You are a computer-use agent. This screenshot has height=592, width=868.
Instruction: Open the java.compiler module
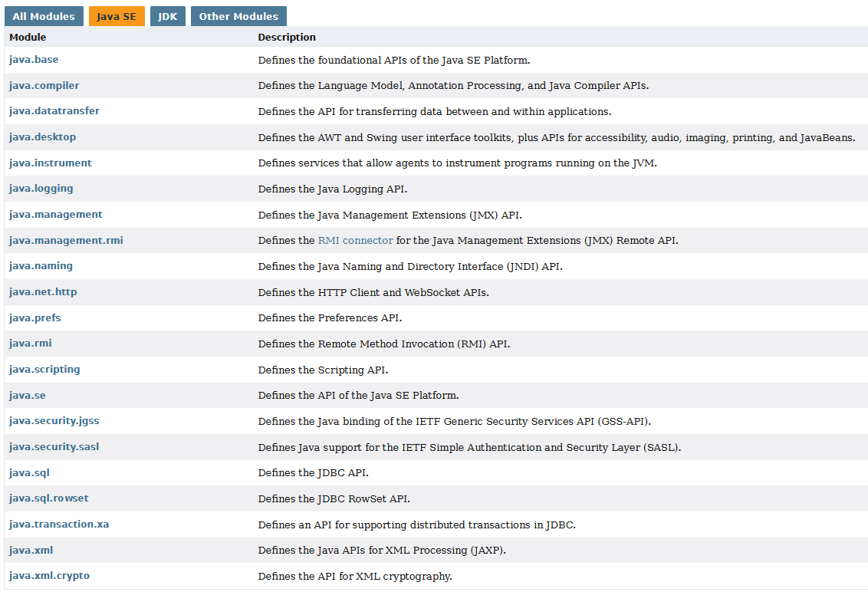(x=44, y=85)
